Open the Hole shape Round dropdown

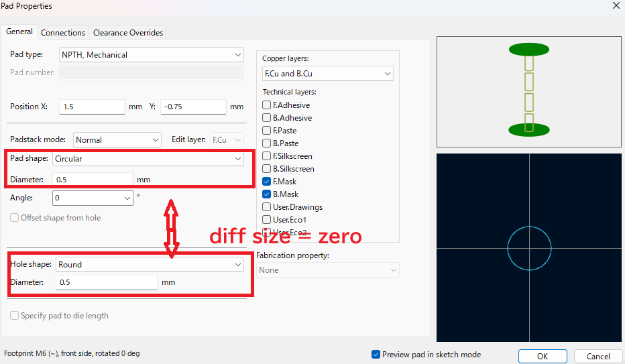(x=150, y=264)
